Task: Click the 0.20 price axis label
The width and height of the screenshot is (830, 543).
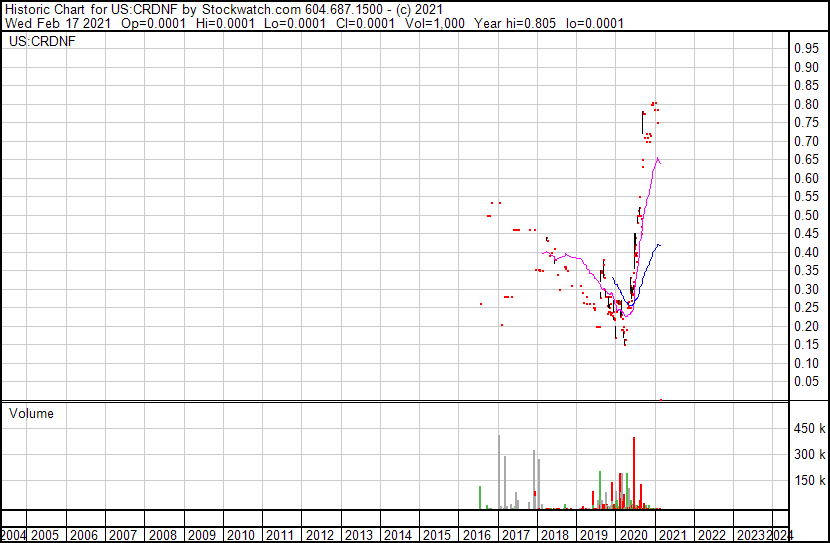Action: tap(806, 327)
